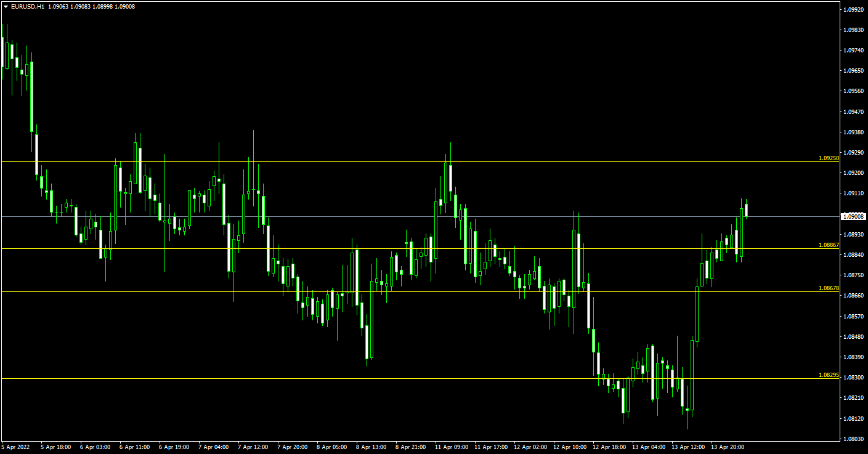Click the 1.09250 yellow price tag

click(829, 158)
